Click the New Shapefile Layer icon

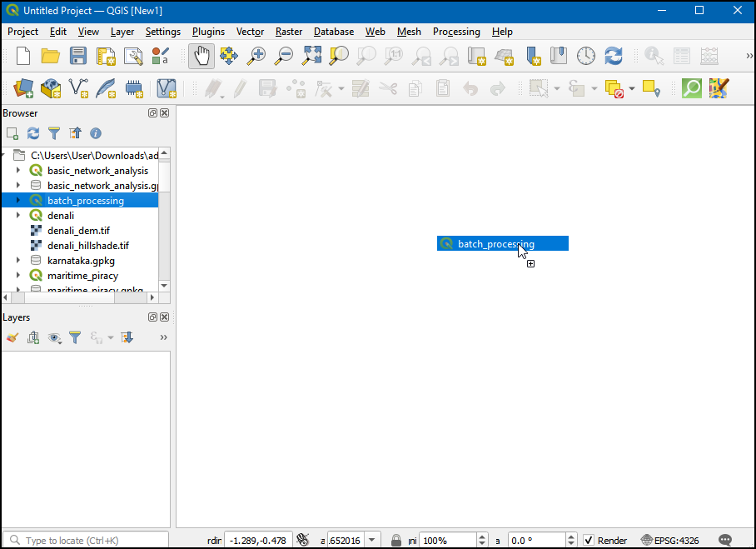pyautogui.click(x=78, y=89)
